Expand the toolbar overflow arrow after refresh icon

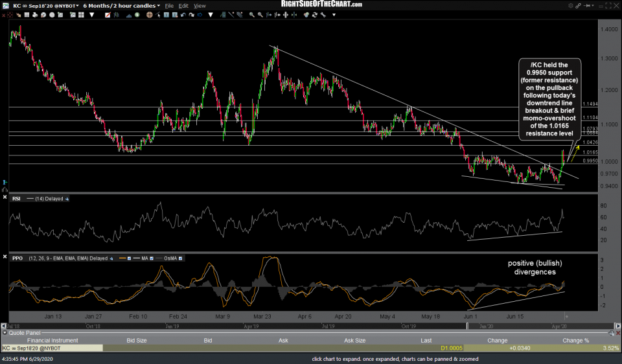coord(334,15)
